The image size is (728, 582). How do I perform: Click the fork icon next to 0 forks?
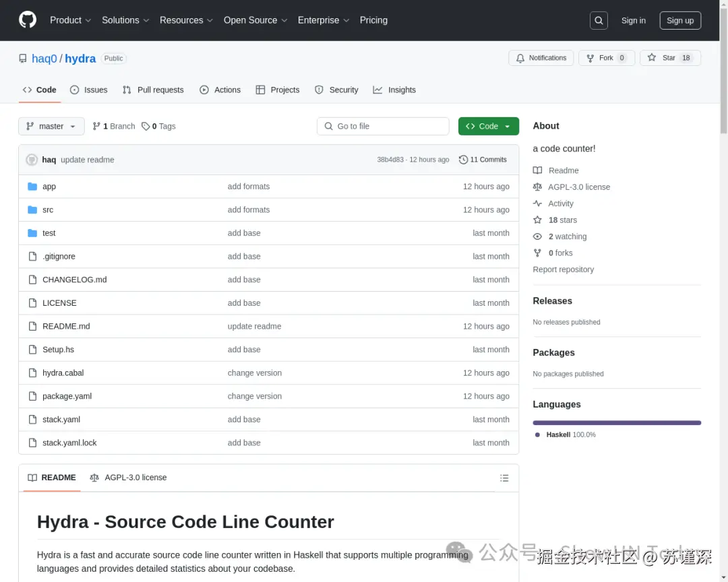[537, 253]
